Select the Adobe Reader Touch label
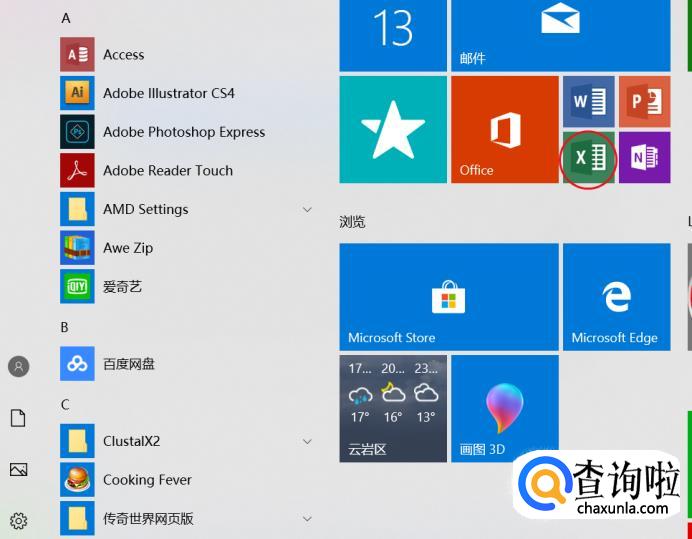 coord(168,170)
